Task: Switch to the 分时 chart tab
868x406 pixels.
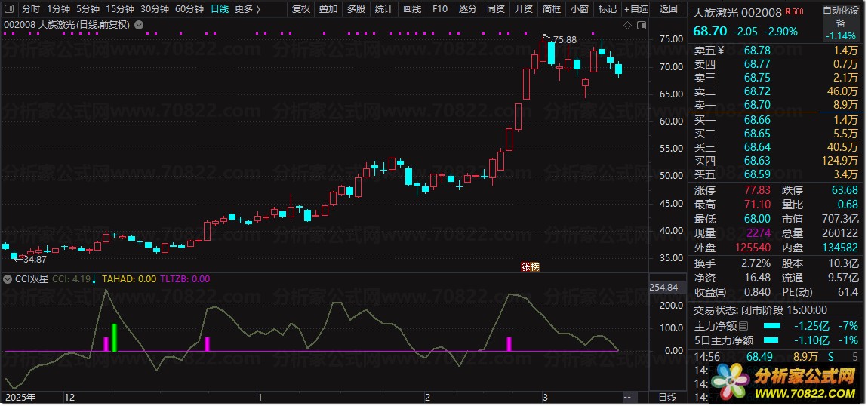Action: point(31,9)
